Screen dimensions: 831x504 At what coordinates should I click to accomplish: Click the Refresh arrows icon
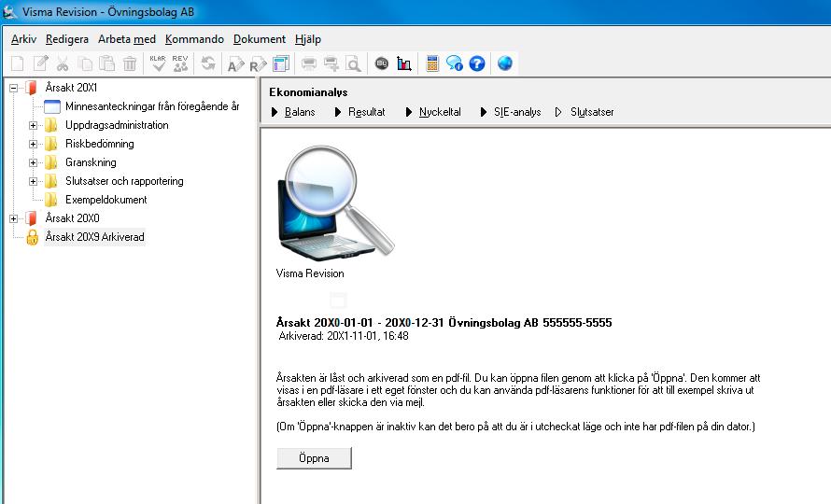click(x=208, y=63)
